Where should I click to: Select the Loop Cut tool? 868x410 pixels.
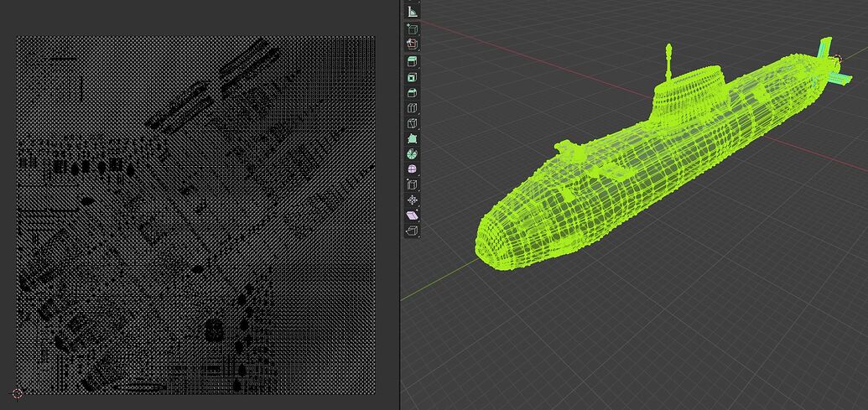[x=412, y=108]
